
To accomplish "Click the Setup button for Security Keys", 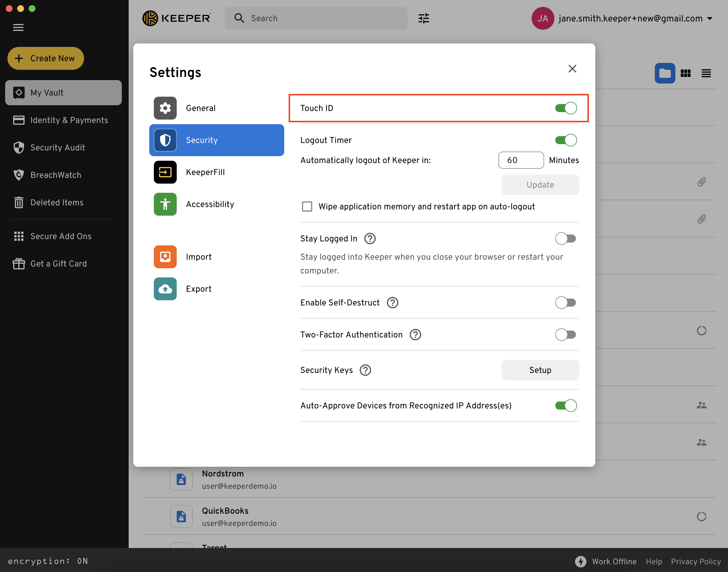I will point(540,370).
